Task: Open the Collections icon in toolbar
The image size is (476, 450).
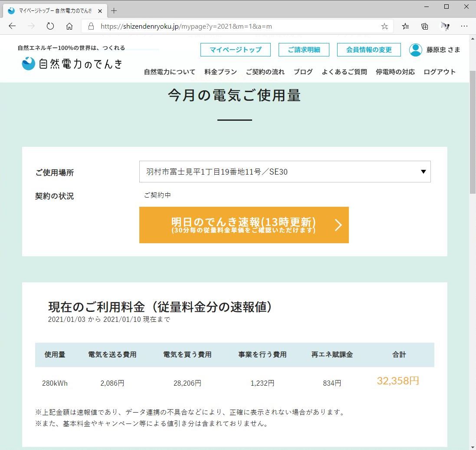Action: (x=425, y=26)
